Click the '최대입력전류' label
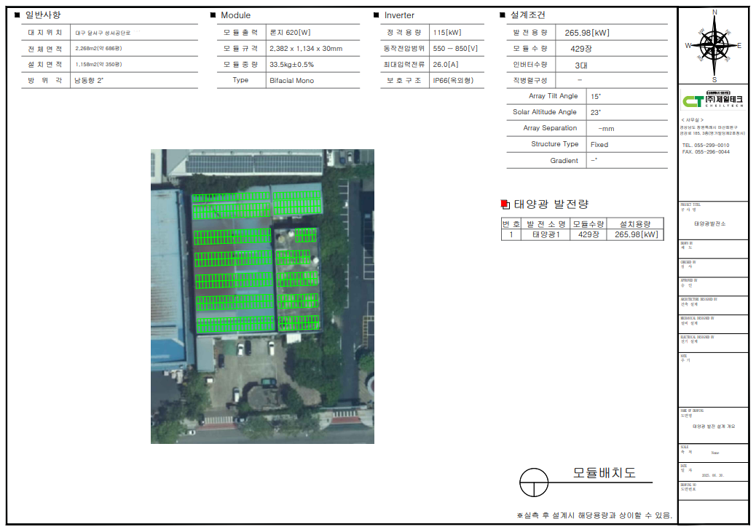The width and height of the screenshot is (756, 532). click(x=404, y=64)
